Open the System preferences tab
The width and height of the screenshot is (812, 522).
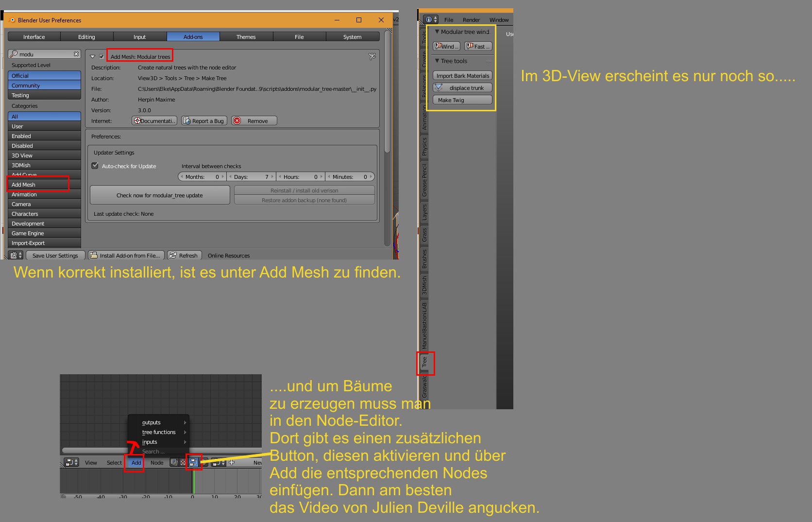click(x=353, y=36)
